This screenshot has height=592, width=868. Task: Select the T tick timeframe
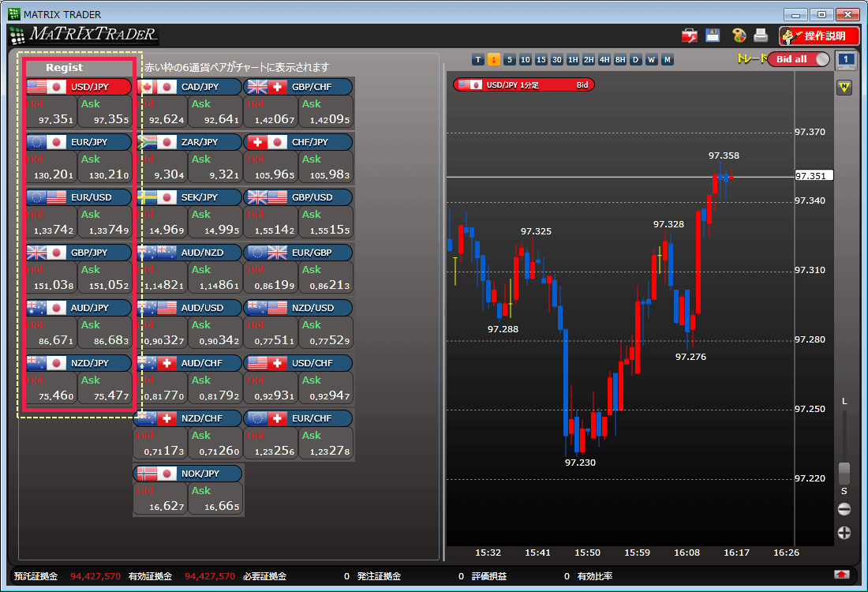click(478, 60)
